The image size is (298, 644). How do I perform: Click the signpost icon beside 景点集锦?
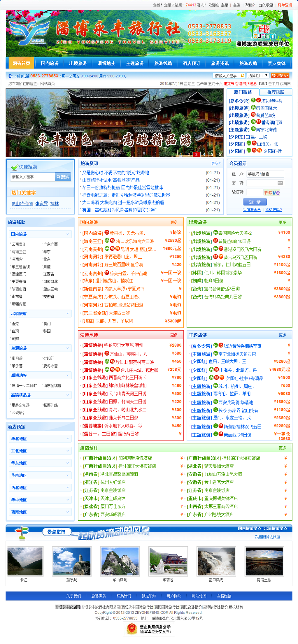point(22,533)
